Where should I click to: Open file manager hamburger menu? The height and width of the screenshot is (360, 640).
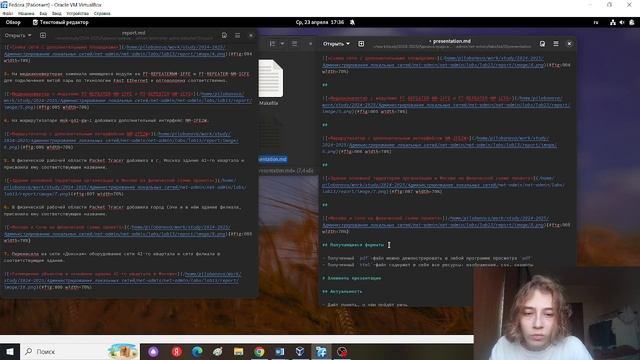point(294,44)
